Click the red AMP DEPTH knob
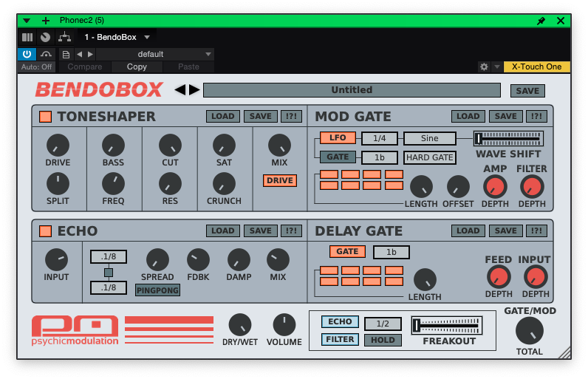588x379 pixels. [495, 187]
